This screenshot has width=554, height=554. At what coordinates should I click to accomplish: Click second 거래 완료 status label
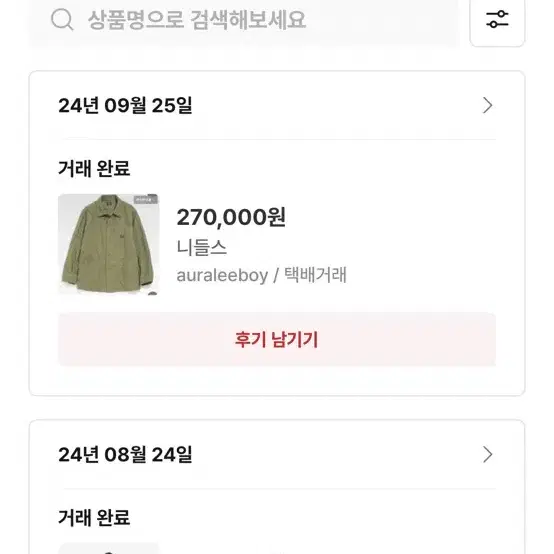tap(94, 517)
